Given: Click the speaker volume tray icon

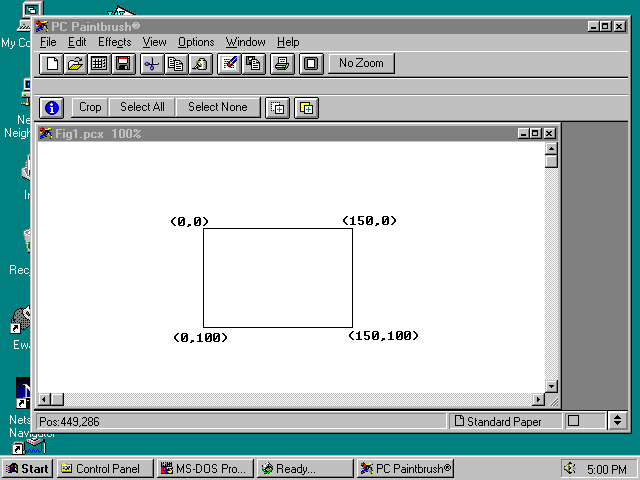Looking at the screenshot, I should click(x=570, y=468).
